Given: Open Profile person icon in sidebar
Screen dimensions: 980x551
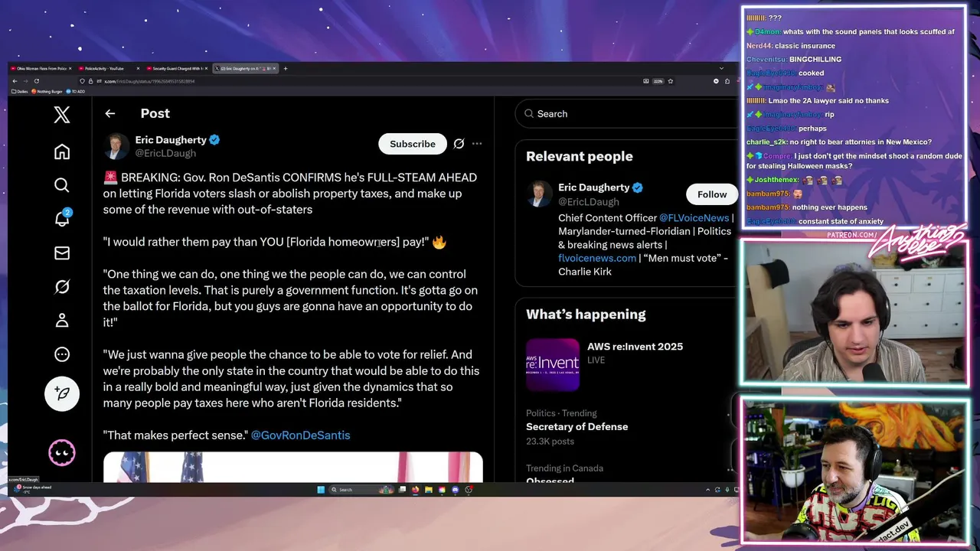Looking at the screenshot, I should [62, 321].
